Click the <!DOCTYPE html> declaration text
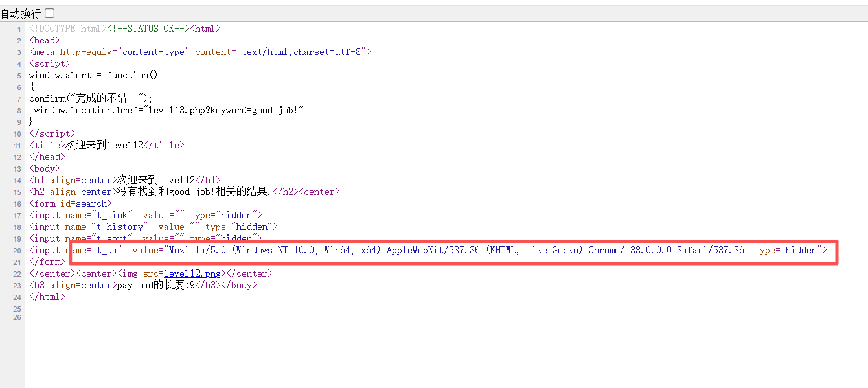 tap(68, 29)
